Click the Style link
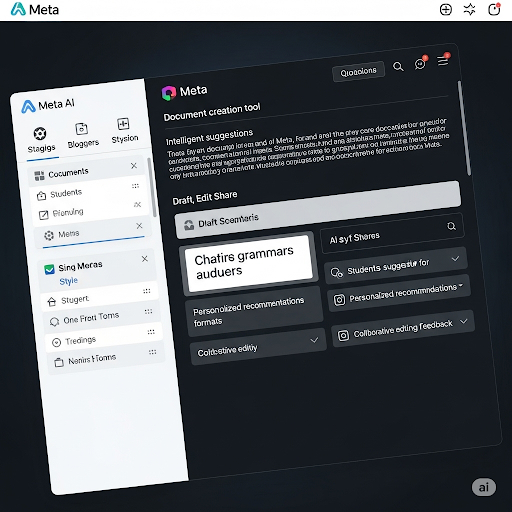The height and width of the screenshot is (512, 512). (68, 281)
